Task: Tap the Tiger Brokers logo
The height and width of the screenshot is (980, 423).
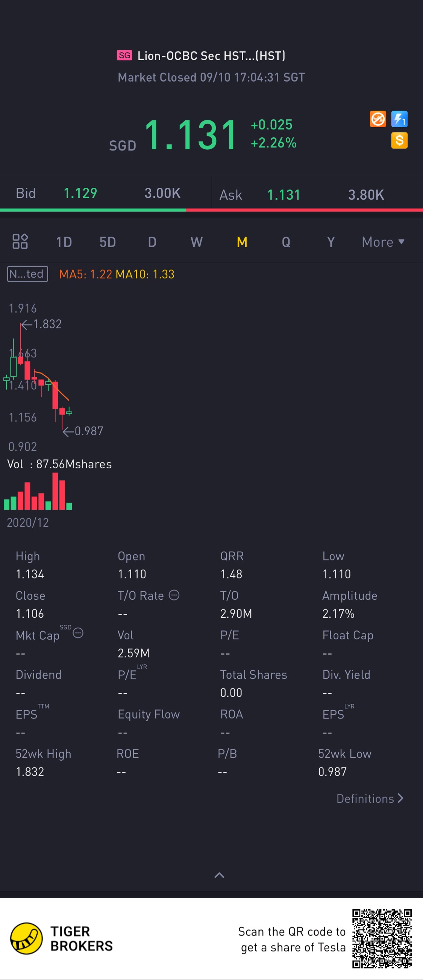Action: point(26,939)
